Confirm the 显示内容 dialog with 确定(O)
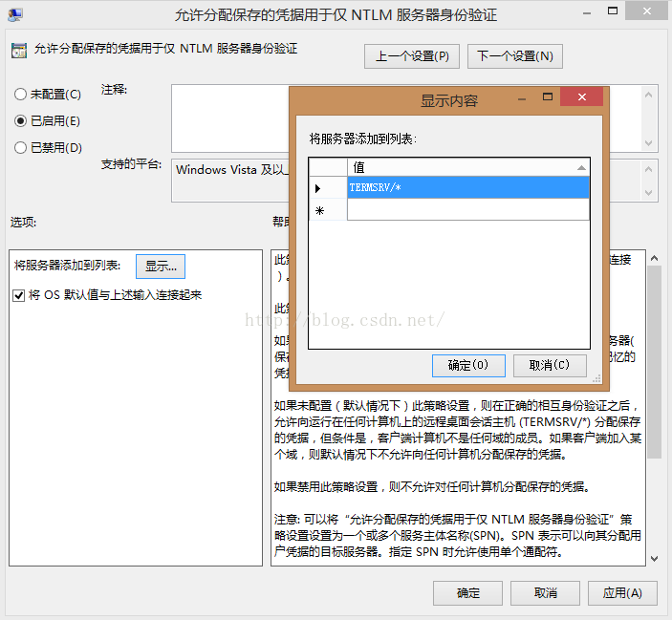The image size is (672, 620). click(468, 366)
